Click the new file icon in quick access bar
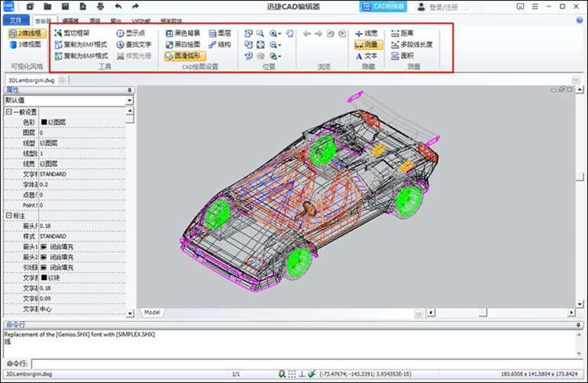This screenshot has width=588, height=383. [x=31, y=6]
